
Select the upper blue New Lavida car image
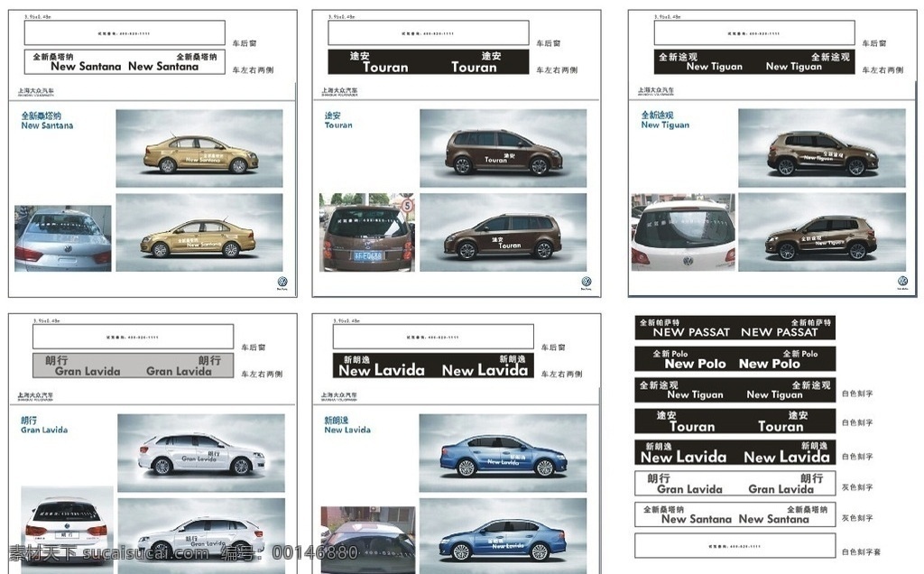coord(503,452)
